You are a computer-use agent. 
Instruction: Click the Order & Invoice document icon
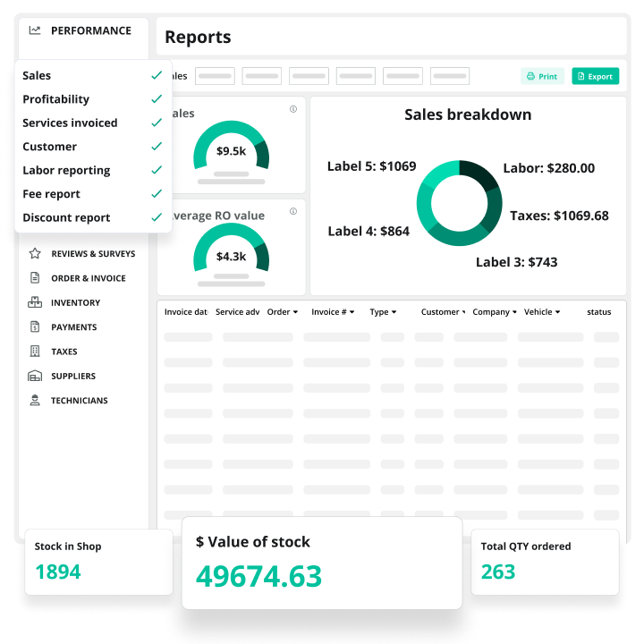35,278
